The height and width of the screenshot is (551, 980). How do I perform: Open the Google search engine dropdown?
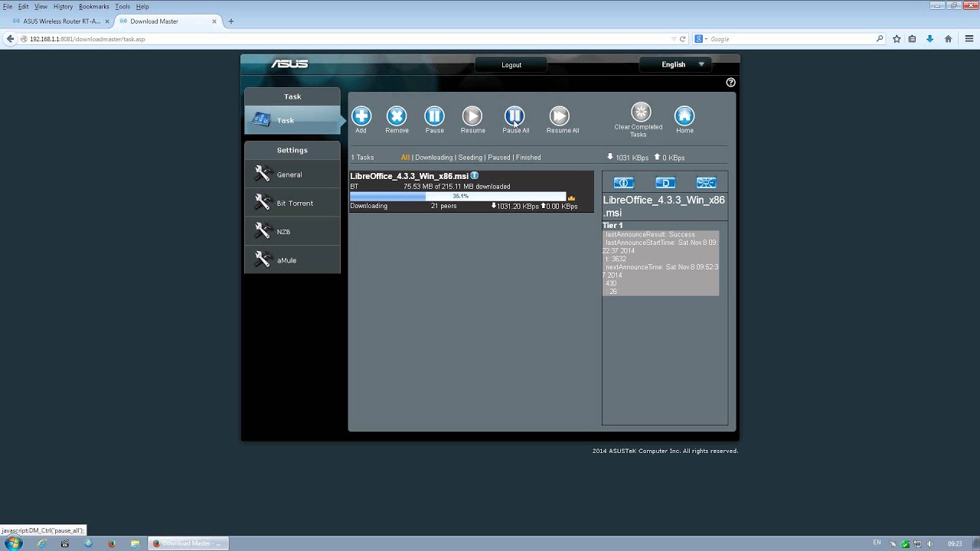[700, 39]
